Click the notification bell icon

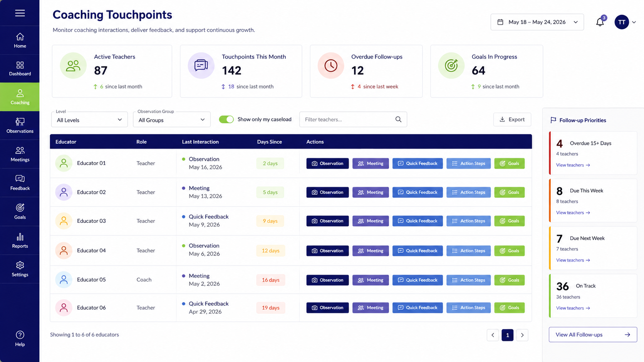(x=600, y=22)
